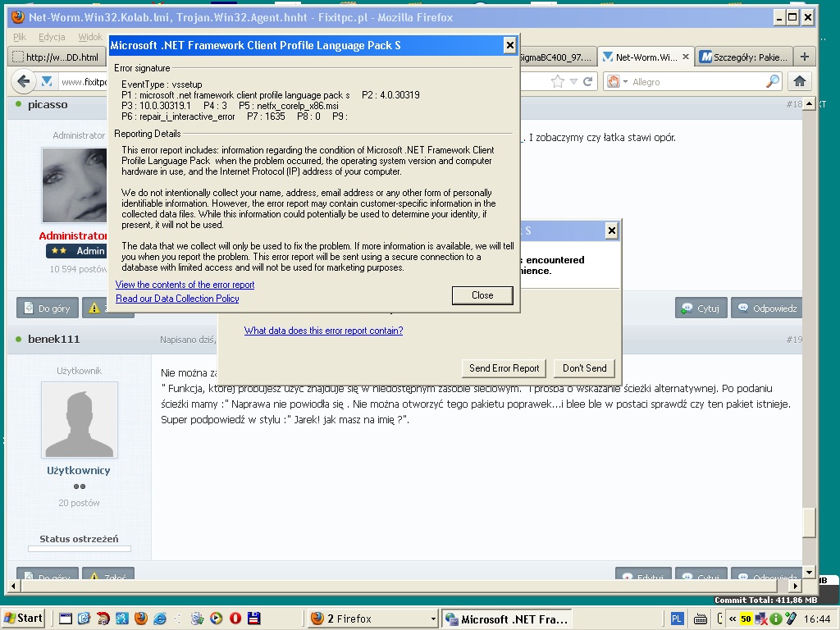Screen dimensions: 840x630
Task: Click the warning icon under picasso's post
Action: click(x=95, y=308)
